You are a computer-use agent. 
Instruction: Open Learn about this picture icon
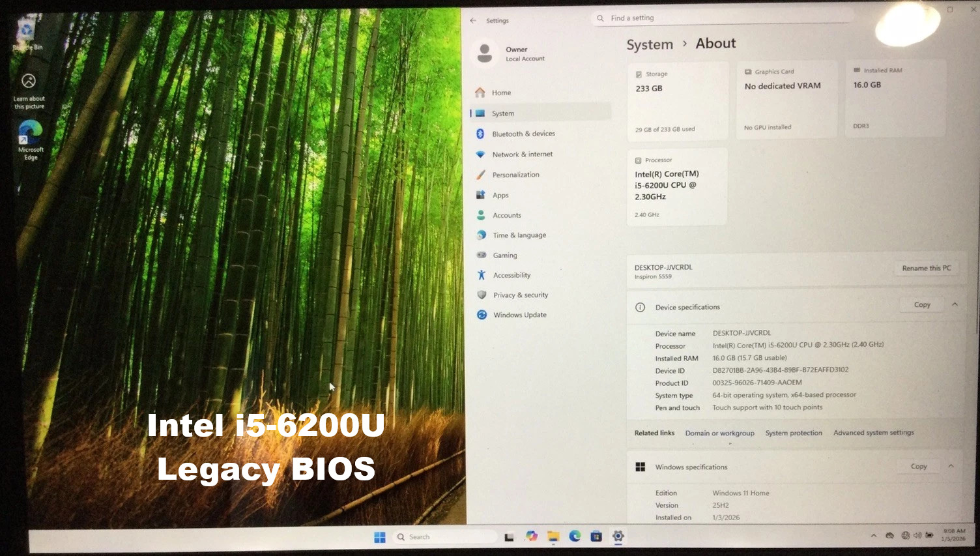point(29,92)
